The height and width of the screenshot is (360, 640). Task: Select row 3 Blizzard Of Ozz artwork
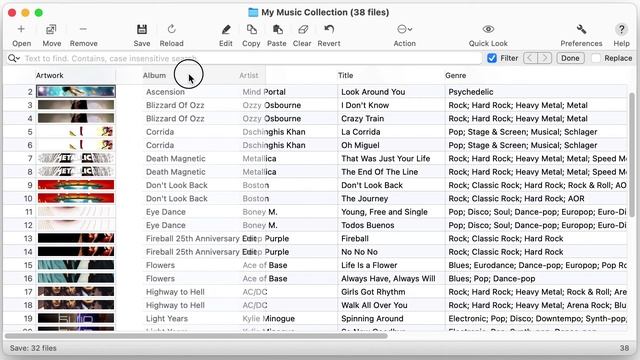click(x=76, y=105)
